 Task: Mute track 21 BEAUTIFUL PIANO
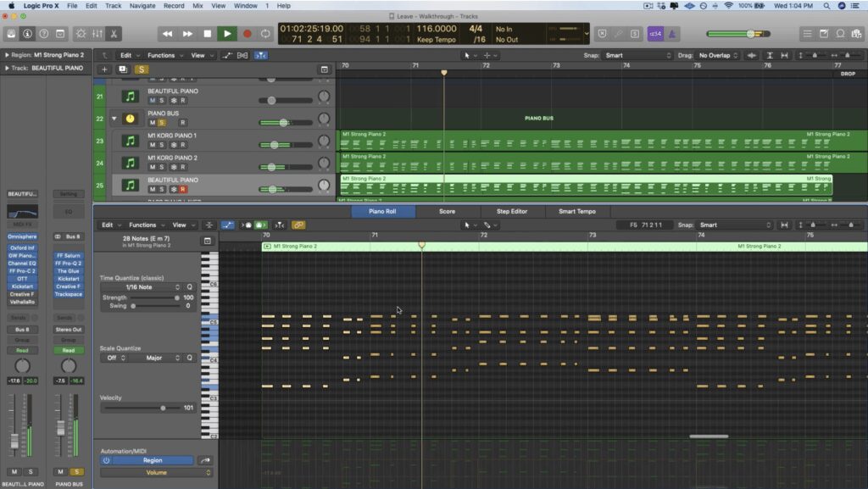pyautogui.click(x=153, y=101)
